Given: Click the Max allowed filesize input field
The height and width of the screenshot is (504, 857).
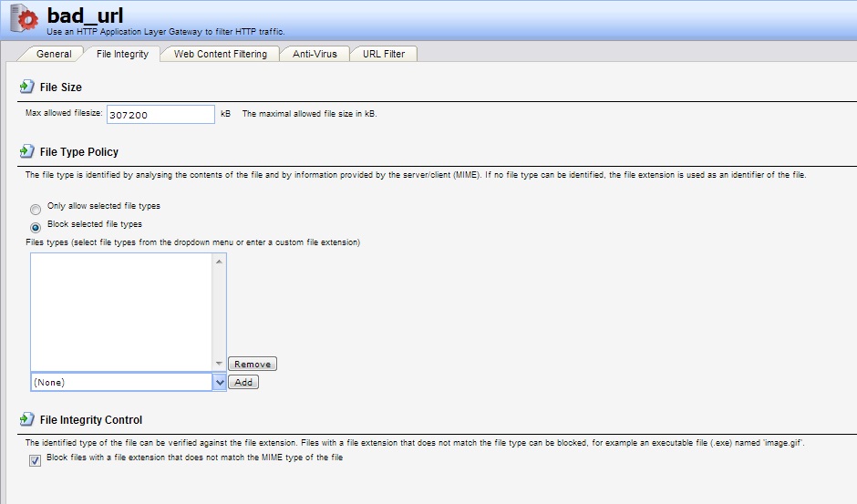Looking at the screenshot, I should pyautogui.click(x=160, y=114).
